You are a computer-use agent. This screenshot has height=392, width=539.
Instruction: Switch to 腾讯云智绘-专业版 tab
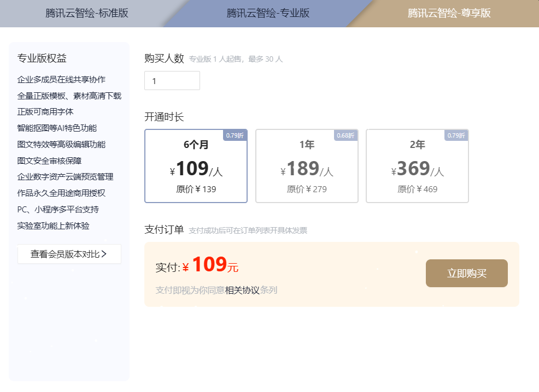tap(268, 13)
